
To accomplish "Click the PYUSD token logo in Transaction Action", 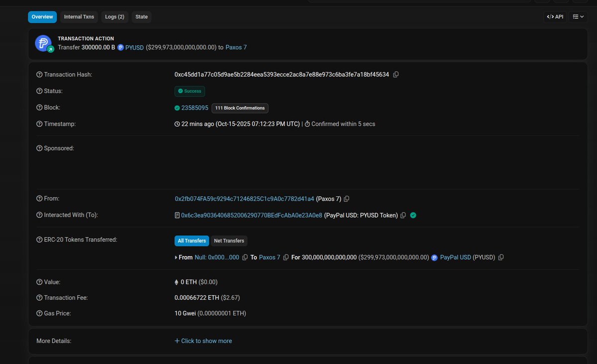I will pos(43,43).
